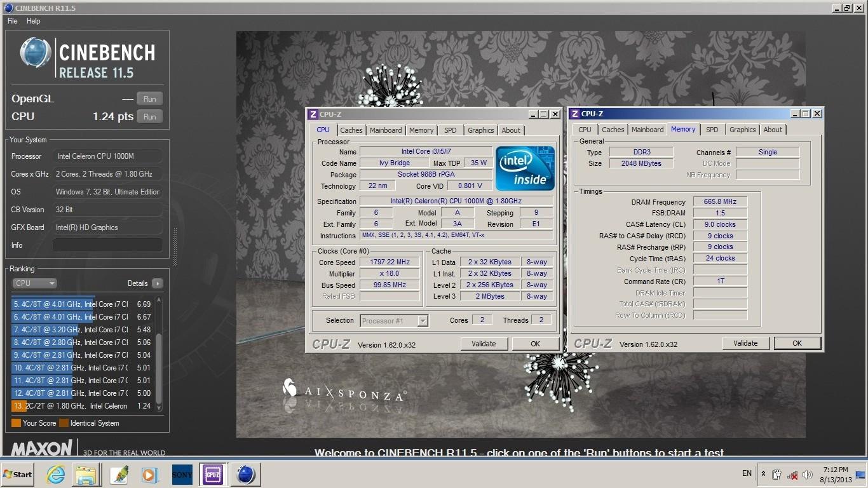Click the Start button
Image resolution: width=868 pixels, height=488 pixels.
pos(18,474)
